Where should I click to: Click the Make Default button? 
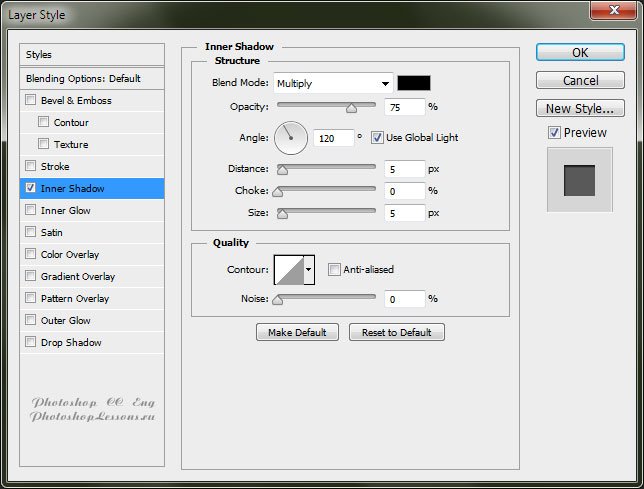(x=297, y=332)
